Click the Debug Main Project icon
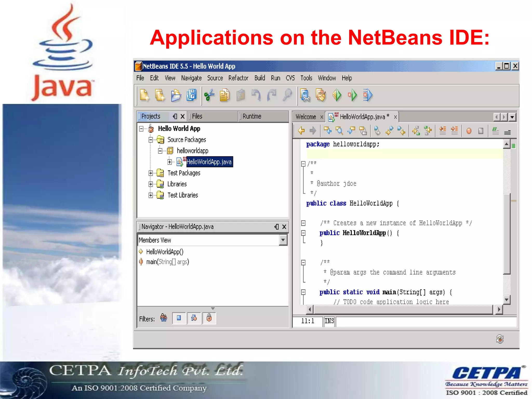Viewport: 532px width, 399px height. (x=352, y=95)
